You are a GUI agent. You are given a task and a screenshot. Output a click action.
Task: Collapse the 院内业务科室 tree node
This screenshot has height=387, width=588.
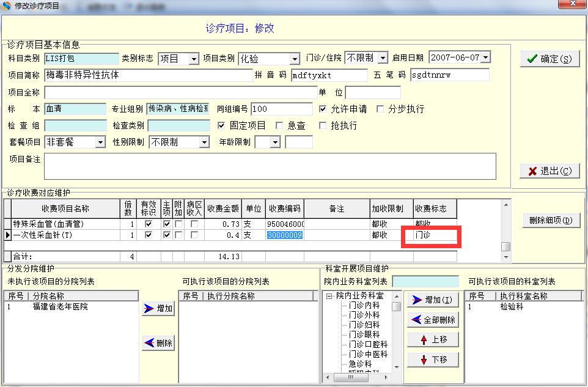tap(329, 297)
